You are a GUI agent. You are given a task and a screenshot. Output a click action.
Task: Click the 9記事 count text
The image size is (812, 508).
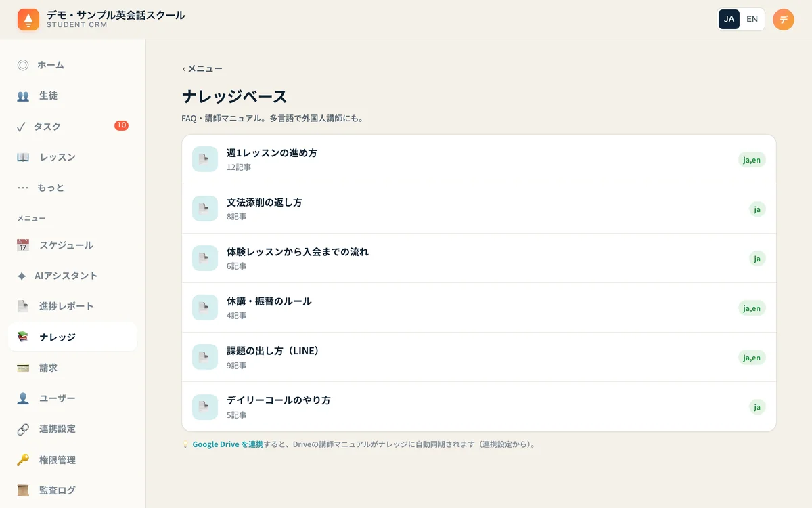pyautogui.click(x=237, y=366)
